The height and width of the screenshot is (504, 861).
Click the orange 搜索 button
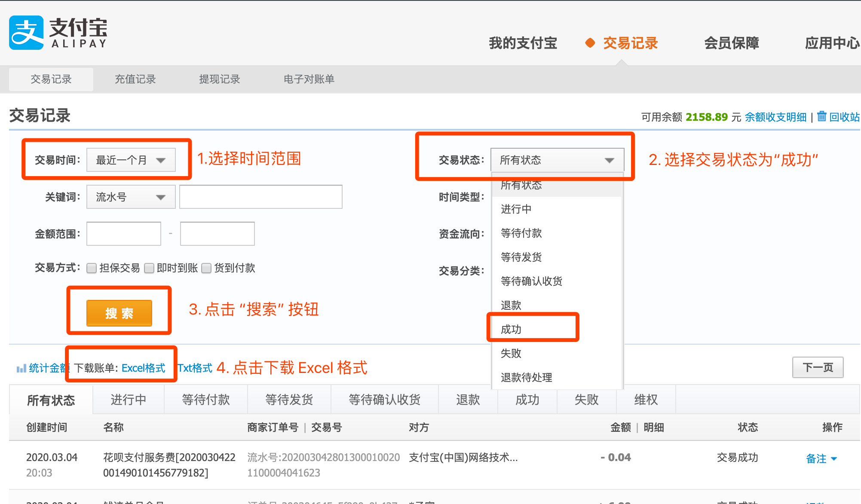pyautogui.click(x=119, y=313)
